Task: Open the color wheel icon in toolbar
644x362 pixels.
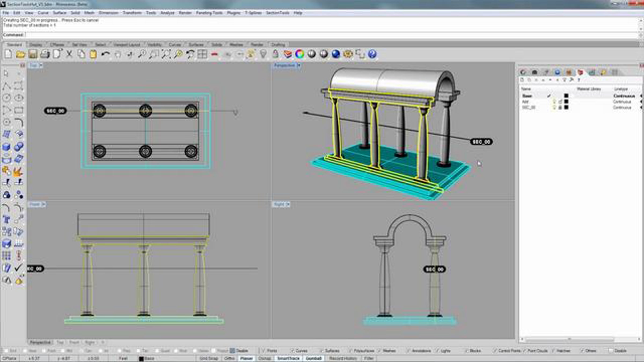Action: (x=299, y=54)
